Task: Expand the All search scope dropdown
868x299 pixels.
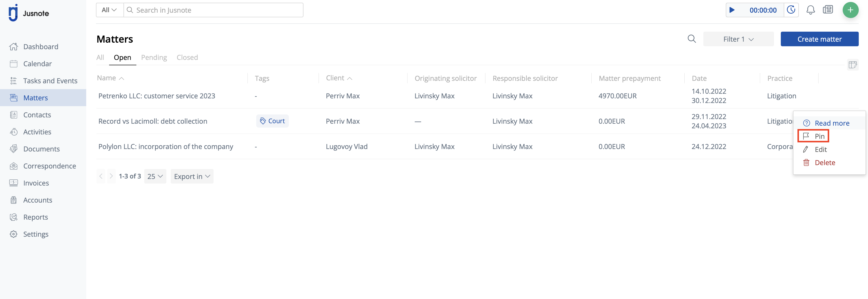Action: pyautogui.click(x=110, y=10)
